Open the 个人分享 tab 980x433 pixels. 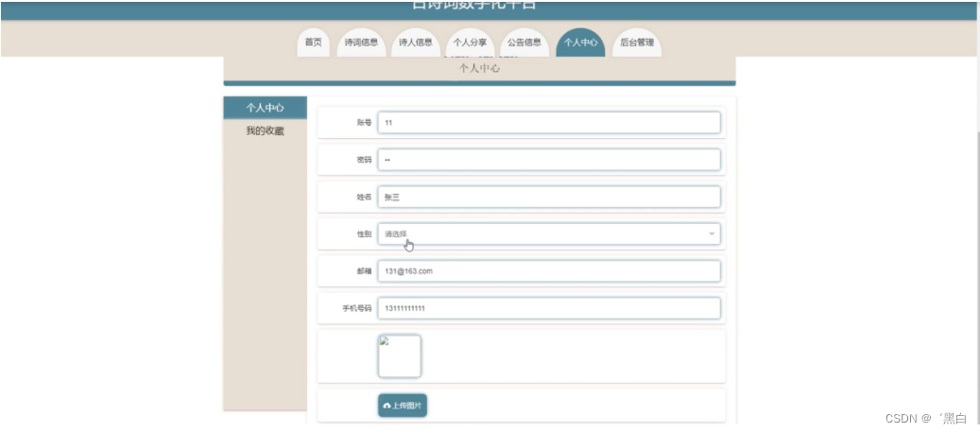pyautogui.click(x=470, y=43)
